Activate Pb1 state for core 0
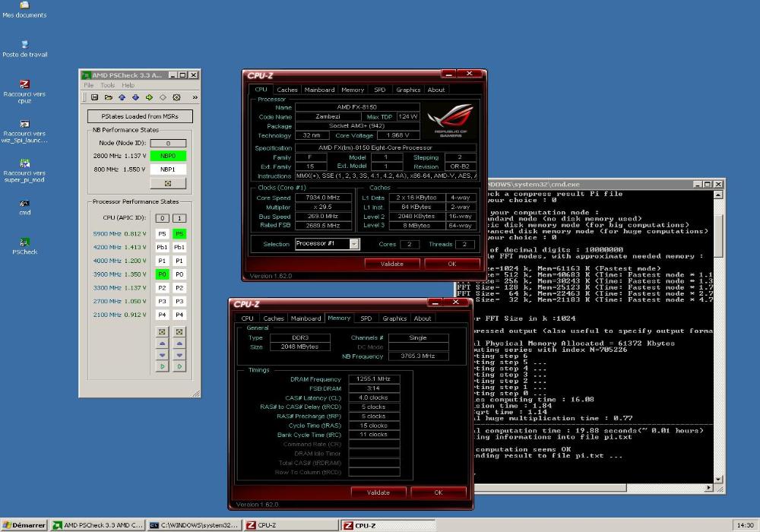The image size is (760, 532). 163,248
